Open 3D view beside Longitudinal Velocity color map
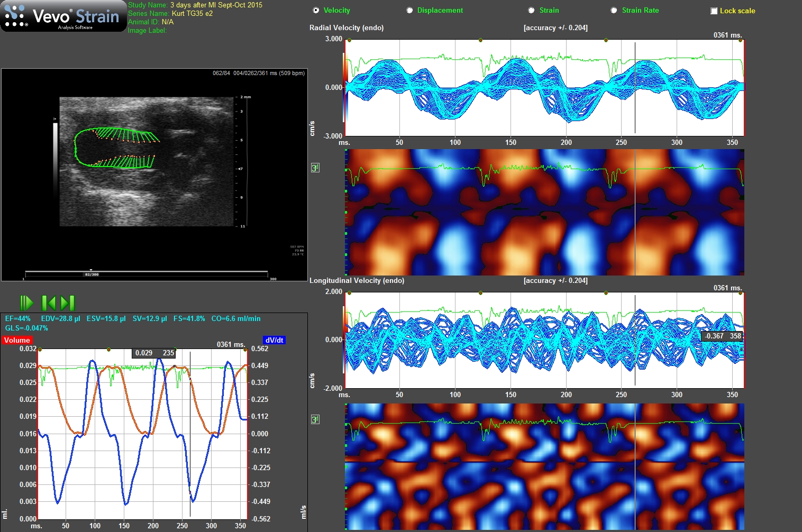802x532 pixels. pos(315,420)
